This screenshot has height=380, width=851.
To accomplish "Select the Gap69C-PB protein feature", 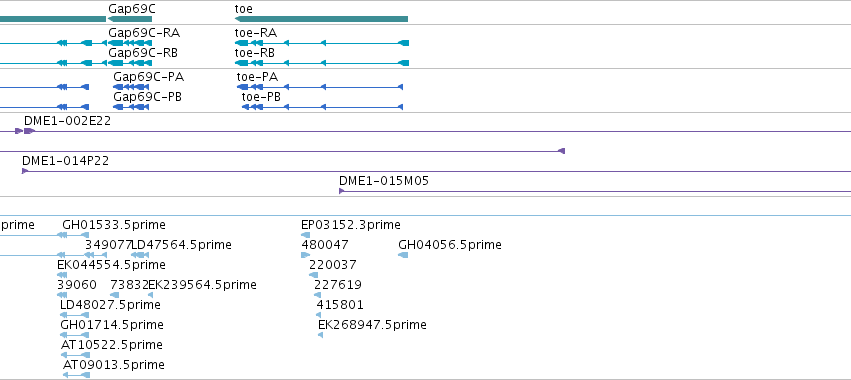I will point(131,107).
